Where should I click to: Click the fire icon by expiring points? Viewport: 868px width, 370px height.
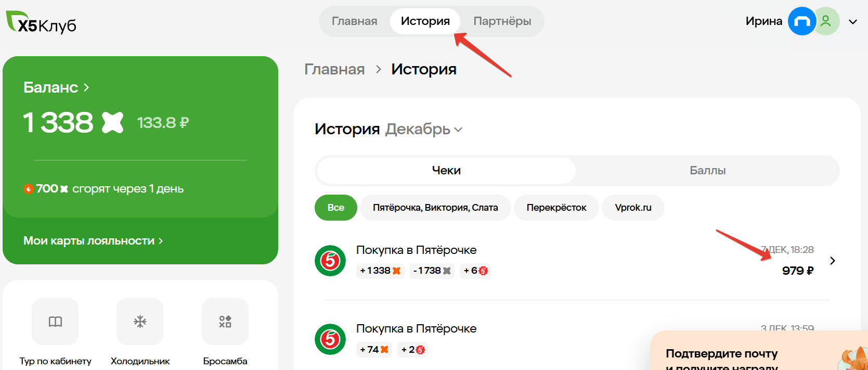(x=29, y=189)
